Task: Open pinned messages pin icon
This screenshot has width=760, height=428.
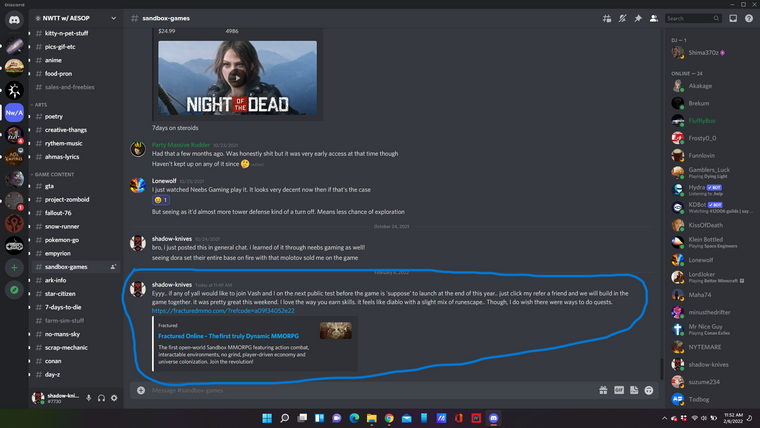Action: (638, 18)
